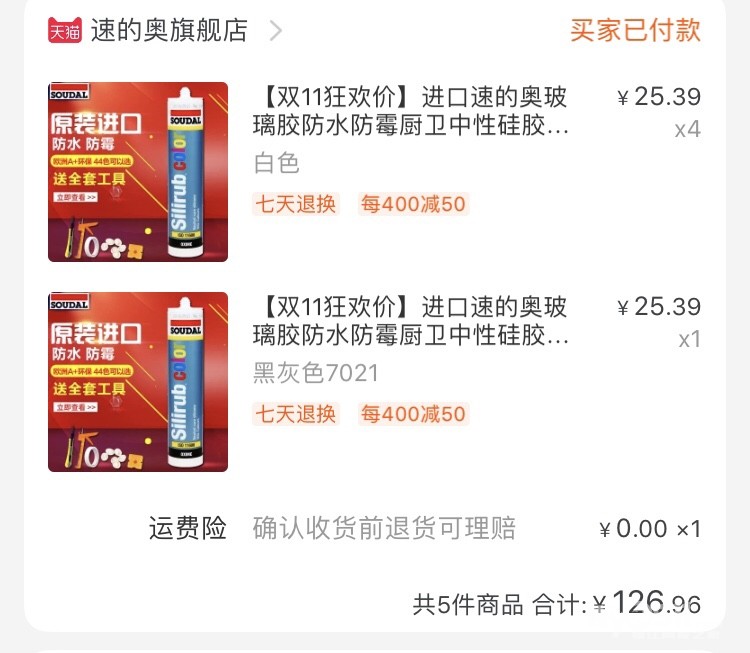The width and height of the screenshot is (750, 653).
Task: Select the 黑灰色7021 color specification text
Action: [x=316, y=373]
